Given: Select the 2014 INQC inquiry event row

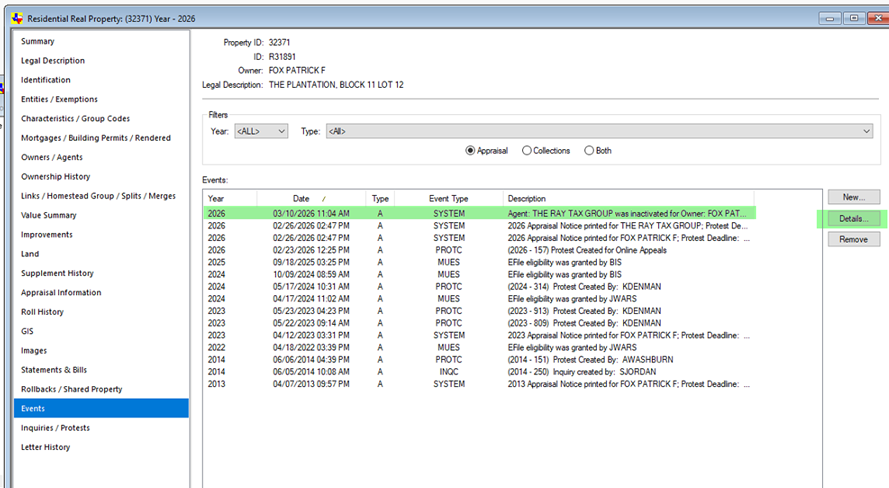Looking at the screenshot, I should [480, 371].
